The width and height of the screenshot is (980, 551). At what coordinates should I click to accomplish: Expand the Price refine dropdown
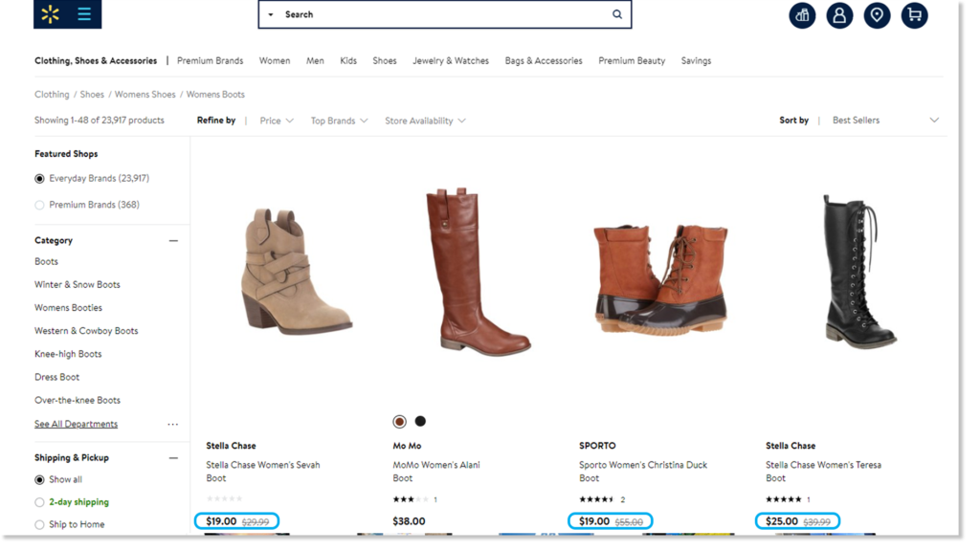pyautogui.click(x=277, y=121)
